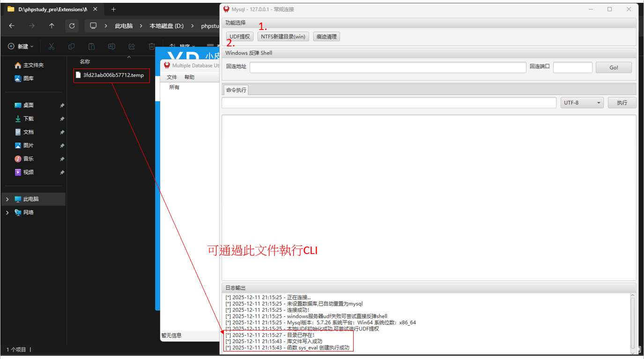The height and width of the screenshot is (359, 644).
Task: Click the 回连端口 input field
Action: (x=573, y=67)
